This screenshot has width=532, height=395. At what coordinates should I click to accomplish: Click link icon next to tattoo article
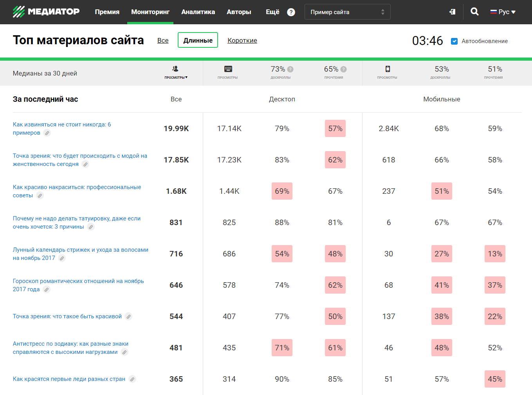91,227
